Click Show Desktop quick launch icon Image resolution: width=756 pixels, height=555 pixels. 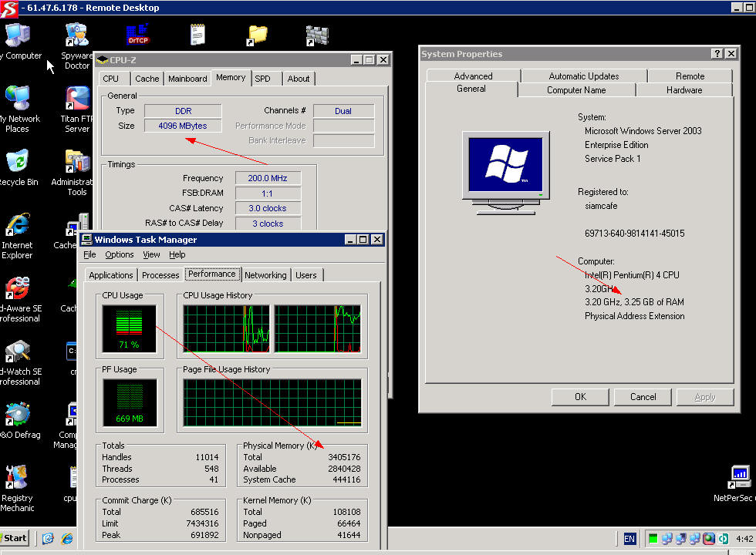click(x=48, y=539)
